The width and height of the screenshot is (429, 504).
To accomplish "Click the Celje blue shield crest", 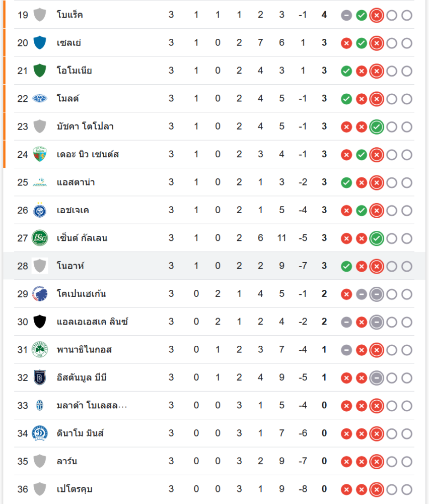I will point(40,43).
